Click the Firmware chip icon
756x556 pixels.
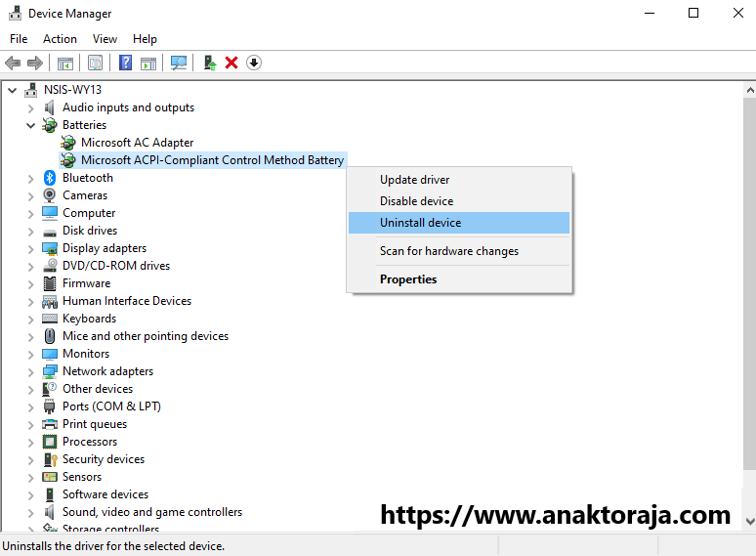coord(49,283)
